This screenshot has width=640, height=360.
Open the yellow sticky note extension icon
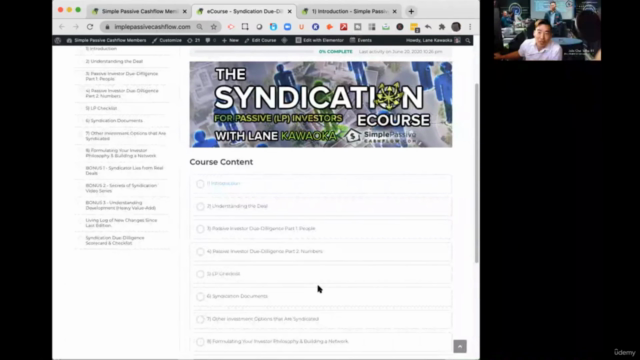click(x=414, y=27)
